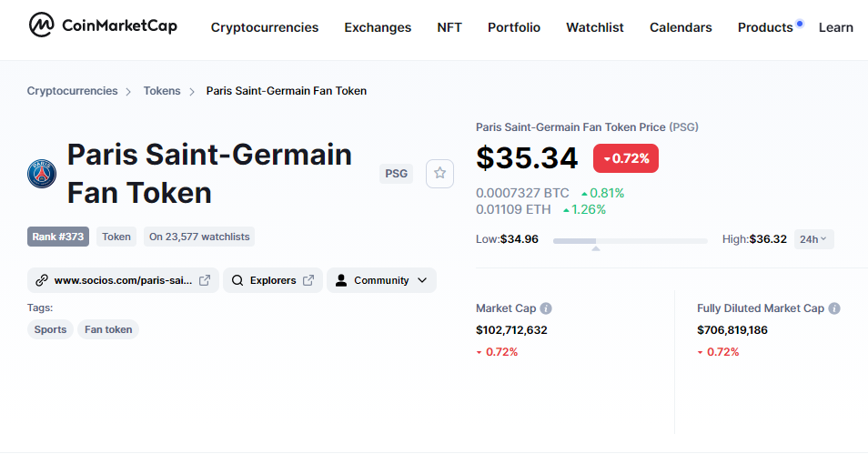This screenshot has width=868, height=454.
Task: Add PSG to watchlist with star icon
Action: 439,173
